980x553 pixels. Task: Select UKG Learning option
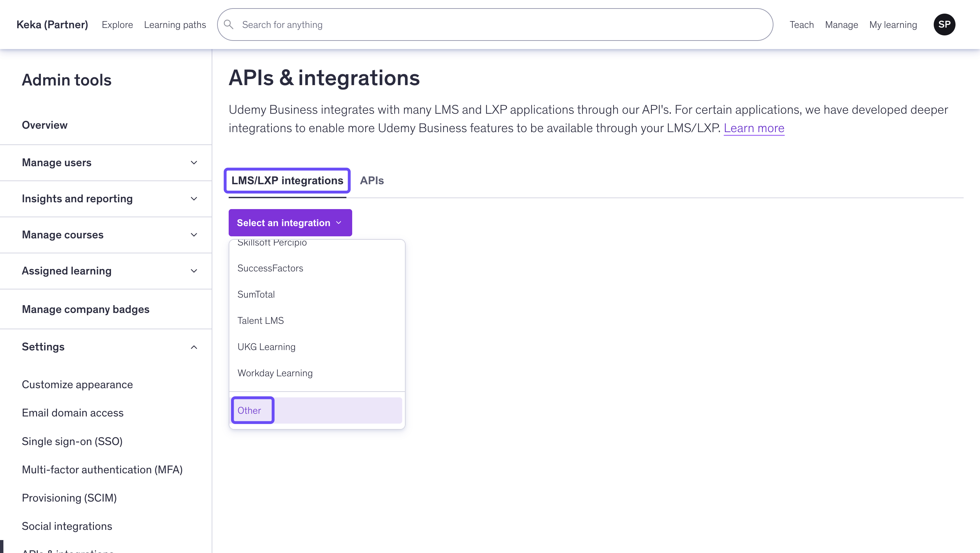pyautogui.click(x=266, y=347)
